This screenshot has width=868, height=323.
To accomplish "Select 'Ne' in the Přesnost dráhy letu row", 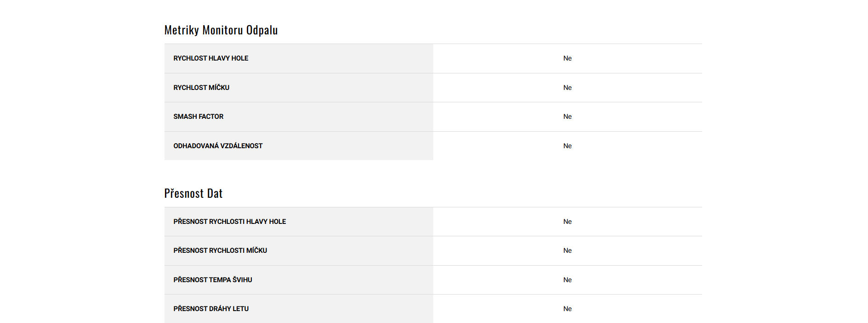I will pyautogui.click(x=567, y=309).
